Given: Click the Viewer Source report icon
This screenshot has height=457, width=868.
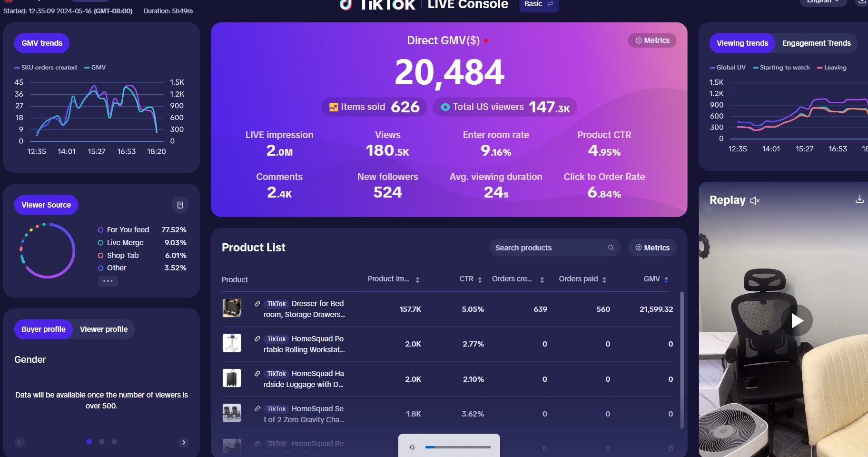Looking at the screenshot, I should (x=180, y=205).
